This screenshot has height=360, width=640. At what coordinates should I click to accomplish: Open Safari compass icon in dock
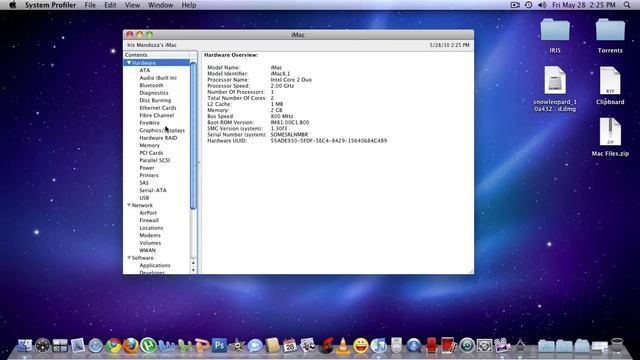click(x=96, y=345)
